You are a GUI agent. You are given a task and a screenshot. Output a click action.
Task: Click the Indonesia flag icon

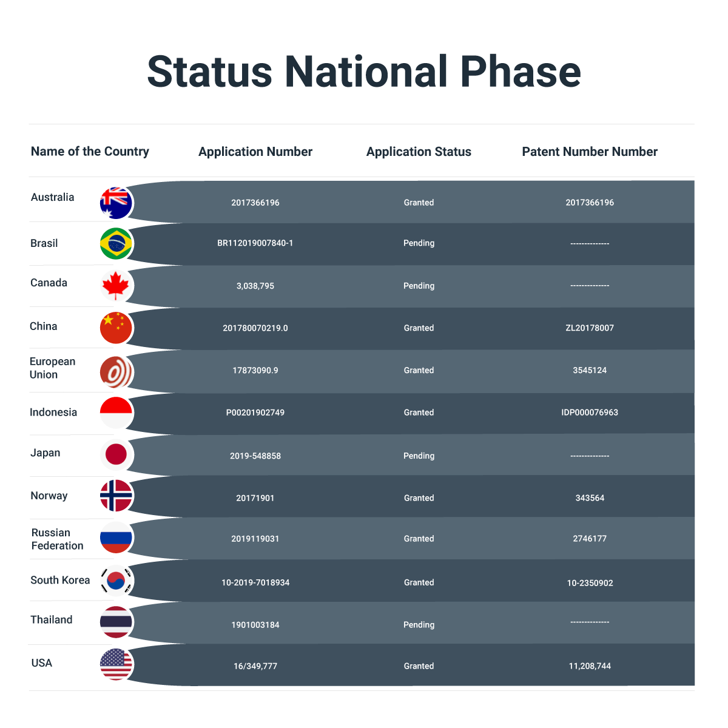(116, 413)
